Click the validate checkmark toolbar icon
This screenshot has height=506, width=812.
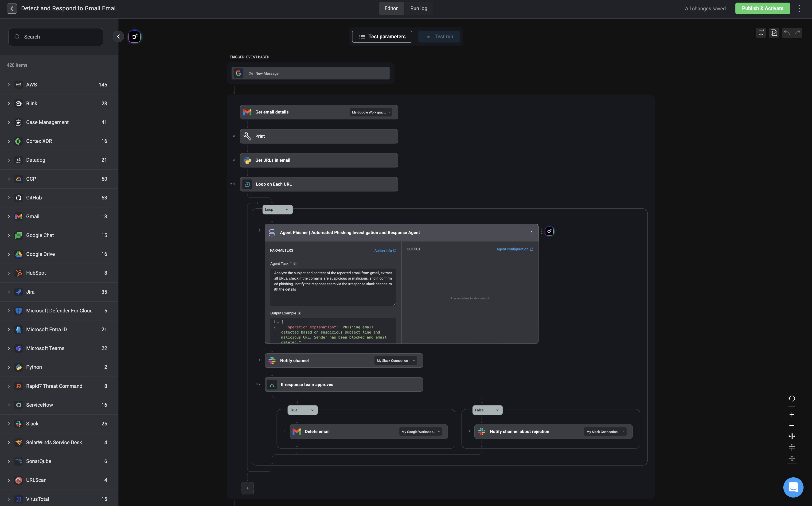point(774,33)
